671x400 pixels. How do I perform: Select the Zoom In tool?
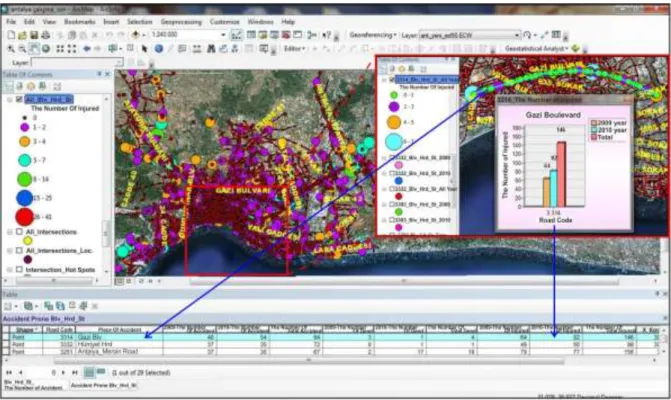(x=11, y=49)
